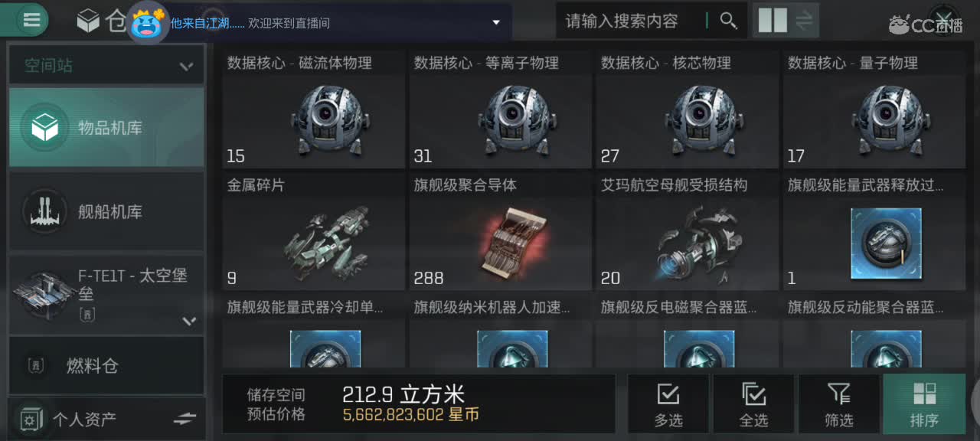Enable 多选 multi-select mode
Viewport: 980px width, 441px height.
click(668, 404)
